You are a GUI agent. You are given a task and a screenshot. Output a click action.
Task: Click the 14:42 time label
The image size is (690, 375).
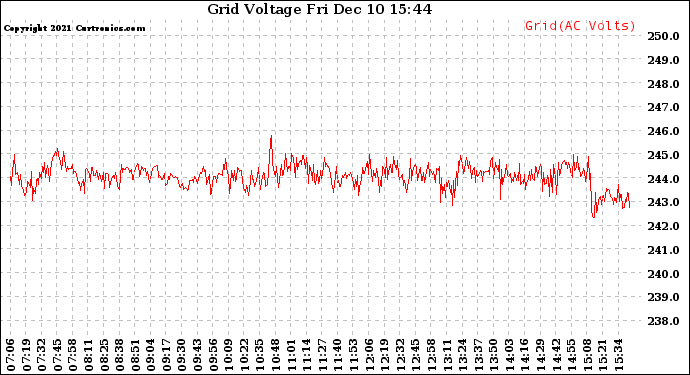[557, 355]
